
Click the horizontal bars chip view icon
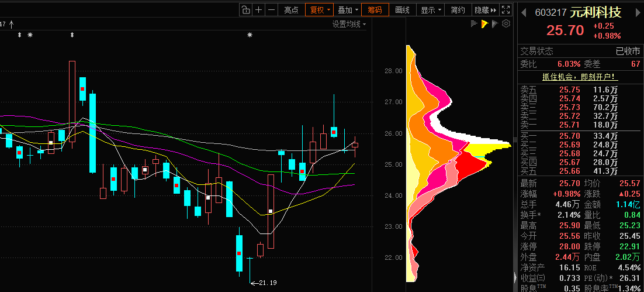473,24
